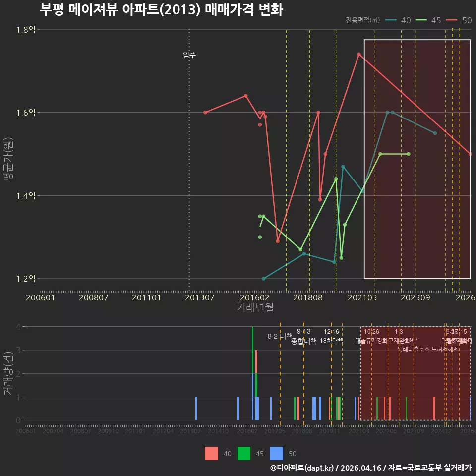Click the blue 50 swatch in bottom legend
The image size is (476, 476).
tap(276, 454)
